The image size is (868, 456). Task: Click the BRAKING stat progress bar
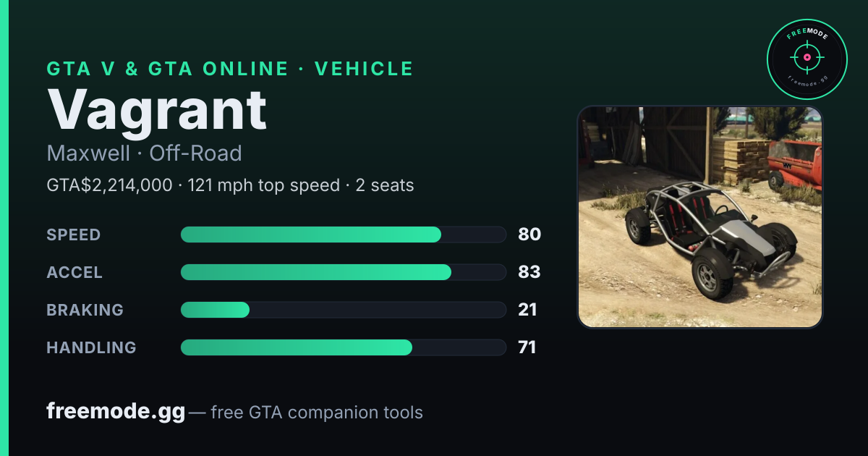pyautogui.click(x=344, y=310)
